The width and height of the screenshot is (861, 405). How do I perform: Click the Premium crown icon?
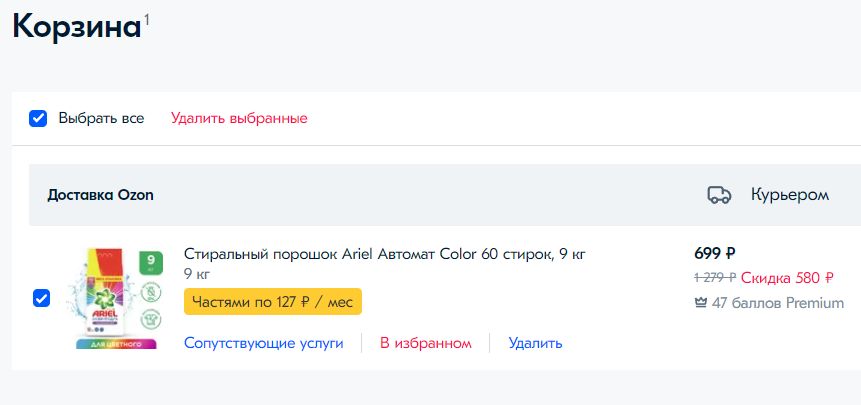701,303
